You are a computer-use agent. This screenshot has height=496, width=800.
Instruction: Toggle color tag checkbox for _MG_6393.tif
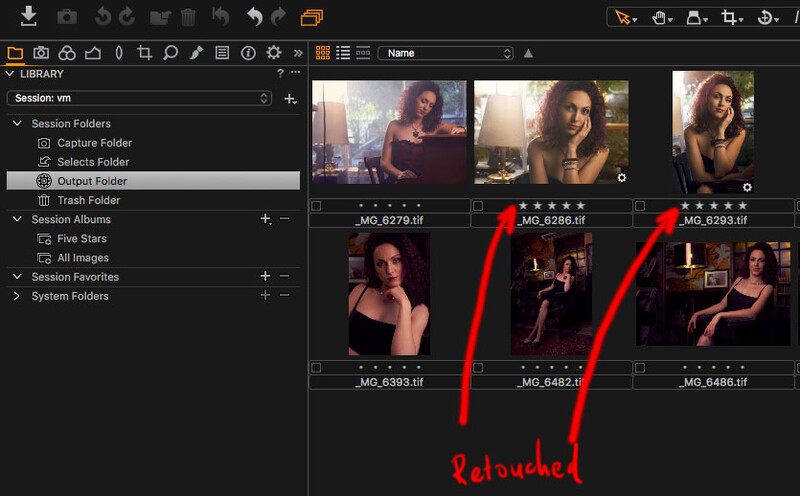pos(316,367)
